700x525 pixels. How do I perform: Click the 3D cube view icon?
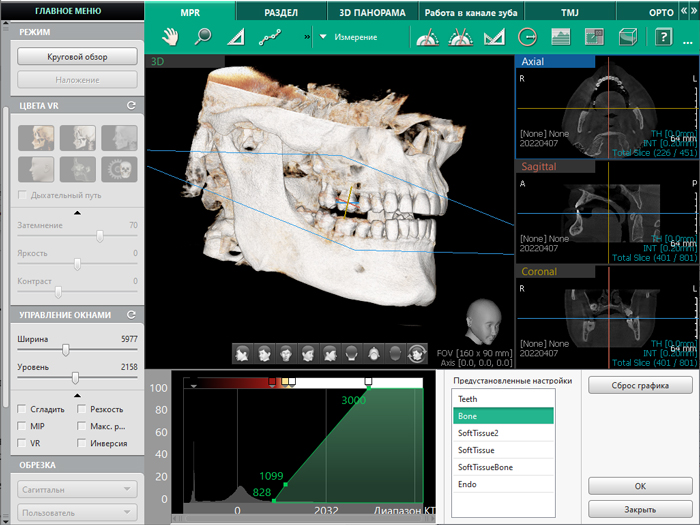click(x=628, y=38)
